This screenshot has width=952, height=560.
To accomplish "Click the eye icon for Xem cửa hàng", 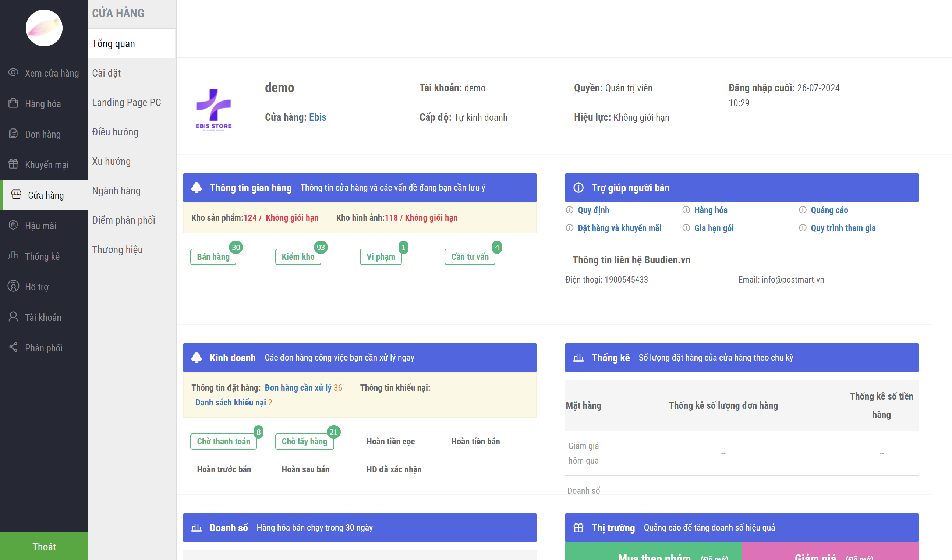I will (13, 72).
